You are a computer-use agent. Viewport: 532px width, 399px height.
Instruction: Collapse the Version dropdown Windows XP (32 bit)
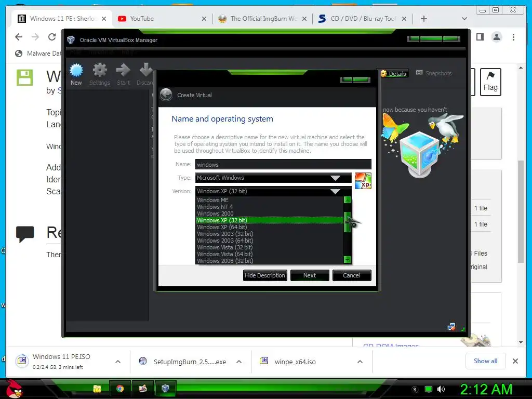(x=273, y=191)
